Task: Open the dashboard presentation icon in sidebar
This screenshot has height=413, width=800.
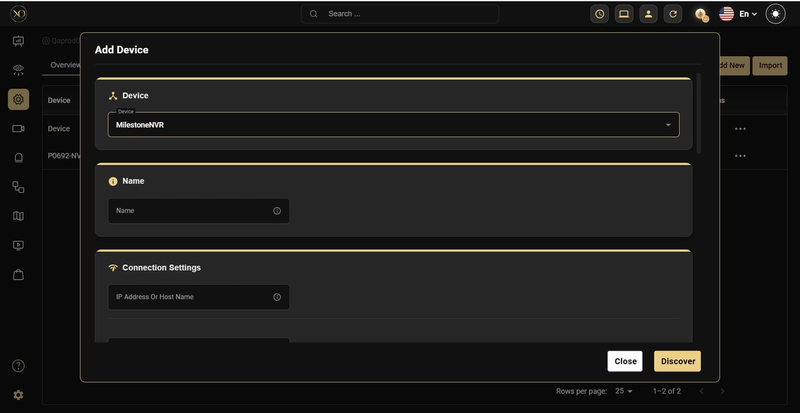Action: pyautogui.click(x=18, y=41)
